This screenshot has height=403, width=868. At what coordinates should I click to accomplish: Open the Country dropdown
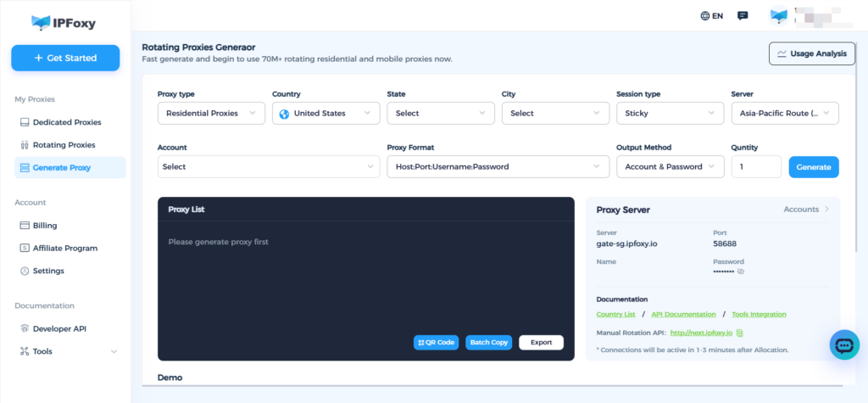tap(325, 113)
